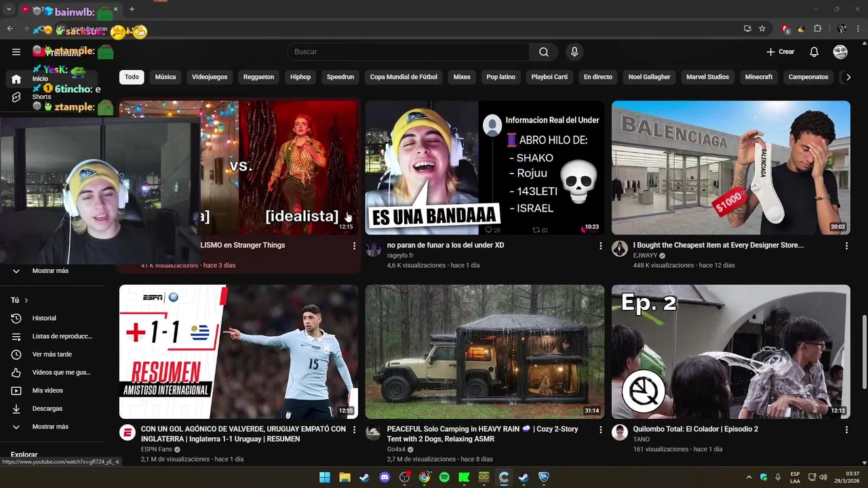Viewport: 868px width, 488px height.
Task: Select the Música filter chip
Action: point(165,77)
